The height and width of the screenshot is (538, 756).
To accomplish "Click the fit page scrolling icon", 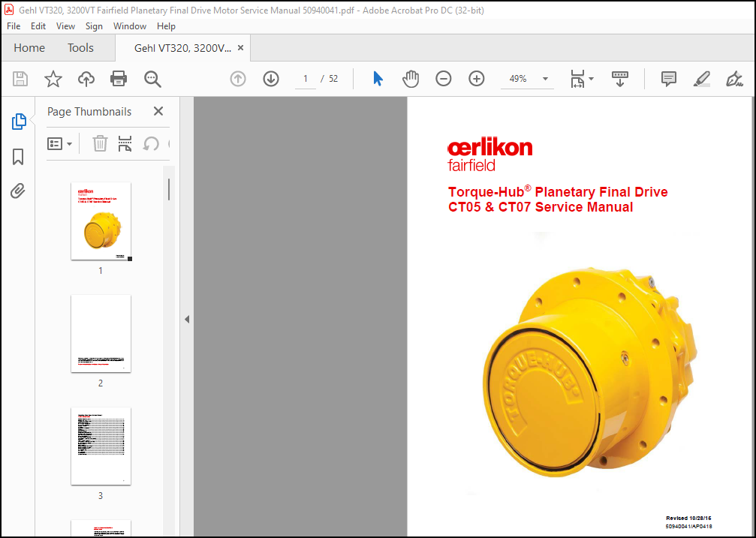I will pos(577,79).
